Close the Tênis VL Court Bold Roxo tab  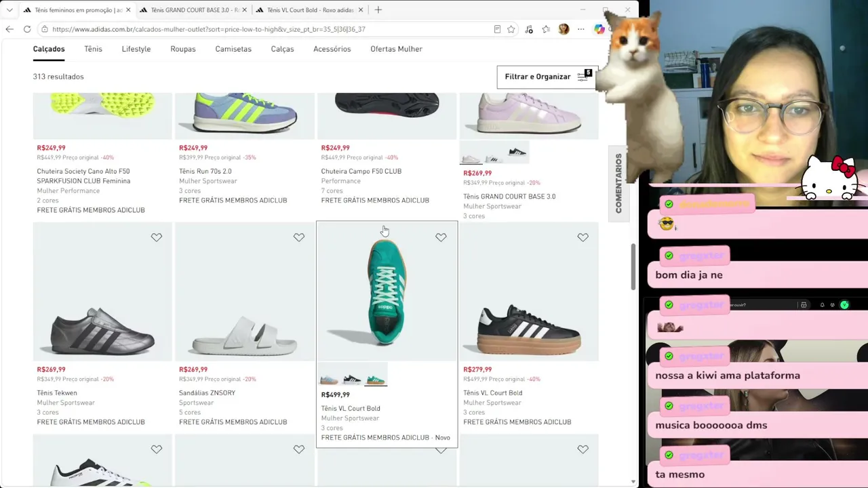[361, 10]
